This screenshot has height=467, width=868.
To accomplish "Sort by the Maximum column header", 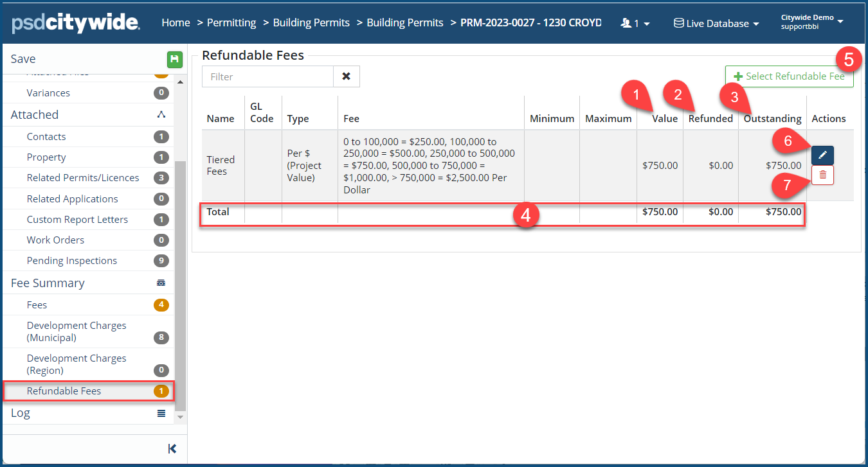I will tap(608, 119).
